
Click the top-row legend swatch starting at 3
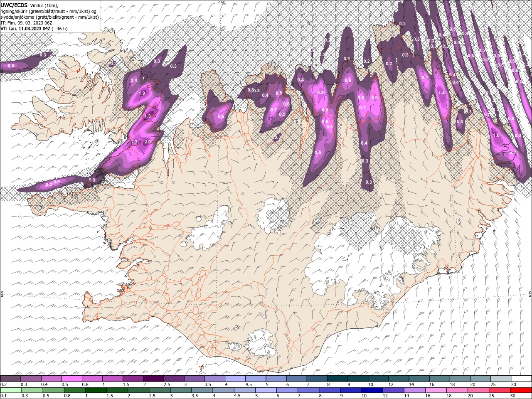click(x=194, y=379)
